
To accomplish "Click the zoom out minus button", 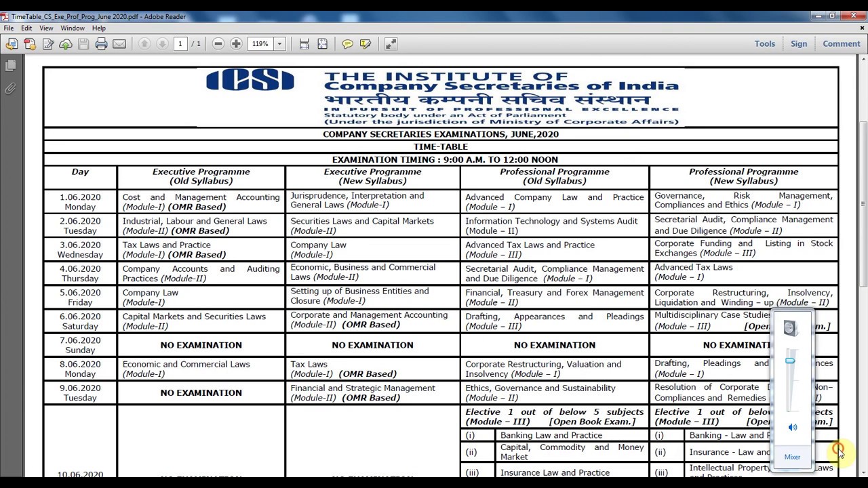I will (218, 43).
